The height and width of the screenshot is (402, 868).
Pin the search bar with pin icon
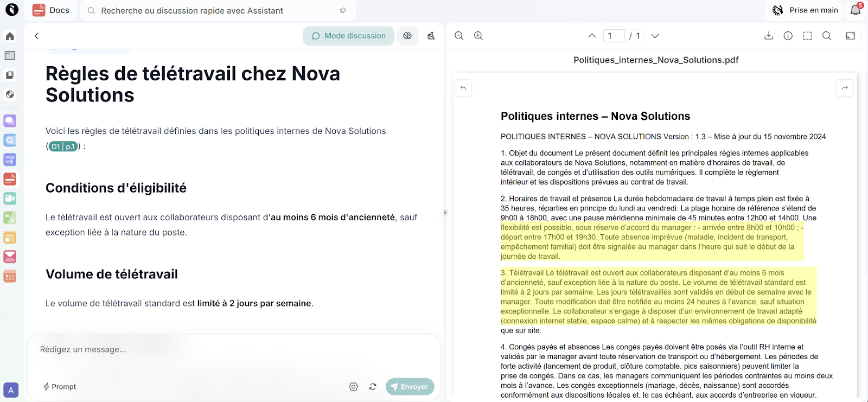coord(343,10)
